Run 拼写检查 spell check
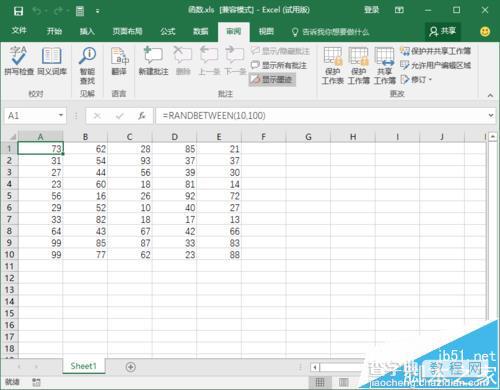This screenshot has width=500, height=390. [19, 61]
